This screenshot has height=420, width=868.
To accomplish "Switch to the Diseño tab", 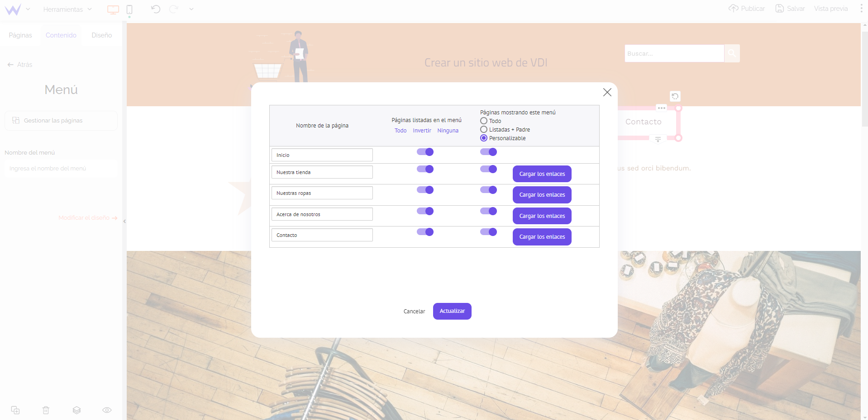I will coord(102,35).
